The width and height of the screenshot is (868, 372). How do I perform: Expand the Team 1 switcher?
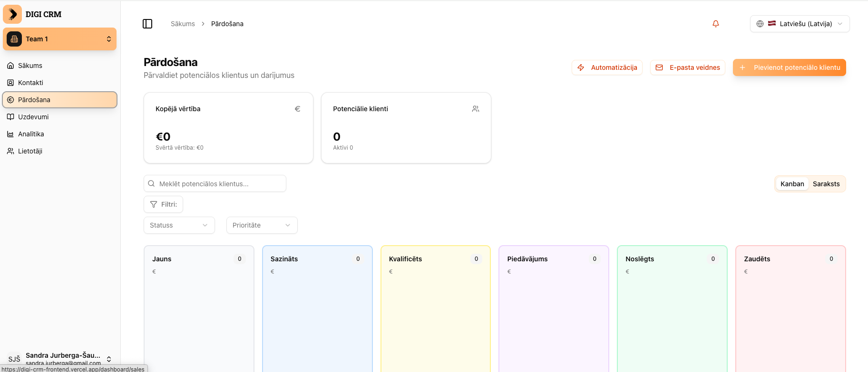click(x=108, y=39)
